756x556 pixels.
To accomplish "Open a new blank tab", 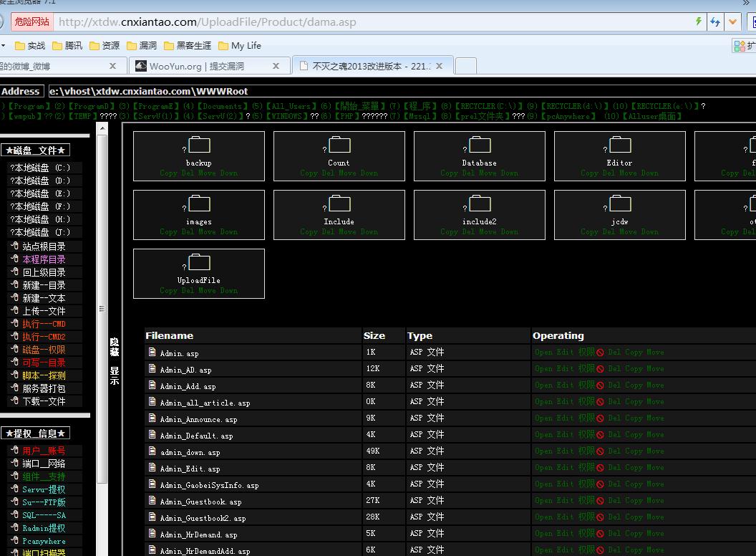I will [466, 66].
